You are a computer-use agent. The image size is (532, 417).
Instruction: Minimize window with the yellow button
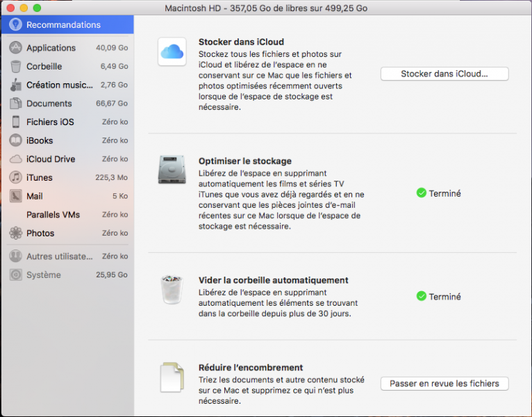coord(24,8)
